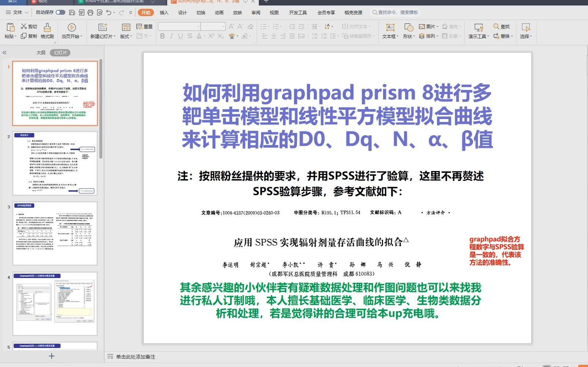Image resolution: width=588 pixels, height=367 pixels.
Task: Click the search commands (查找命令) field
Action: pyautogui.click(x=395, y=12)
